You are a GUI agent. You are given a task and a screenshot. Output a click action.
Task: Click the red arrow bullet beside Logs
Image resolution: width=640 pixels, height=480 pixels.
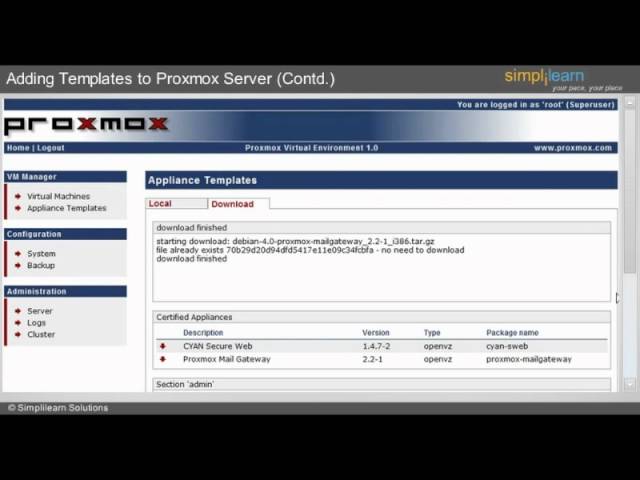point(18,323)
